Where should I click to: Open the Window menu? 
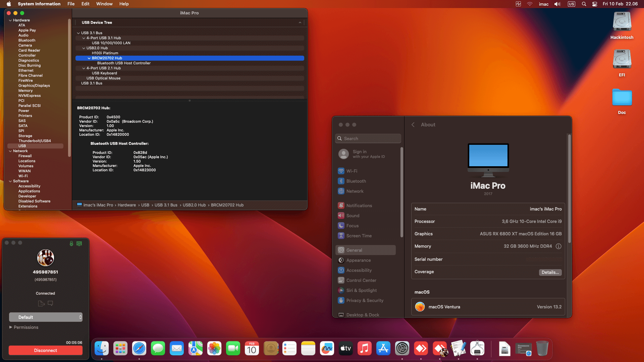(x=104, y=4)
